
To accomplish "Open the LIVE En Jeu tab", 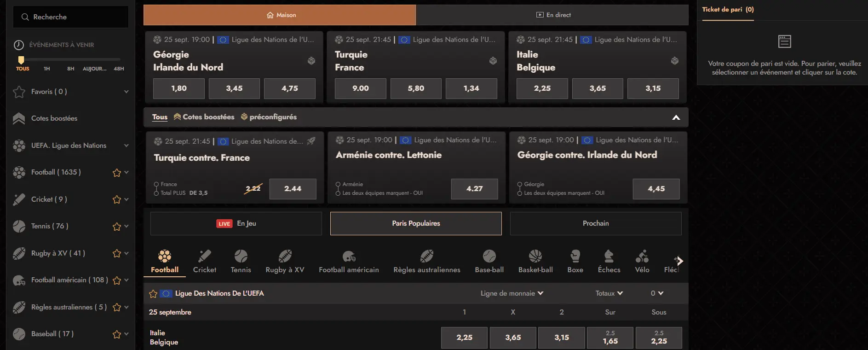I will tap(236, 223).
